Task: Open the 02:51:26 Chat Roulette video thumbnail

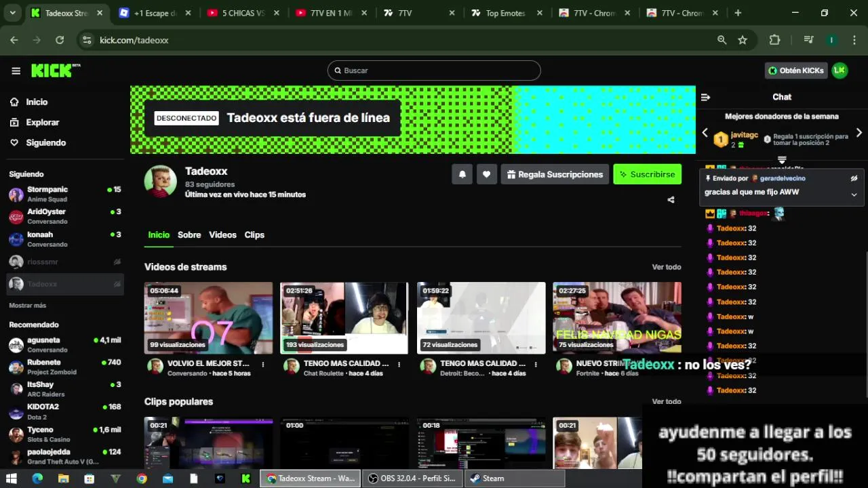Action: click(x=344, y=318)
